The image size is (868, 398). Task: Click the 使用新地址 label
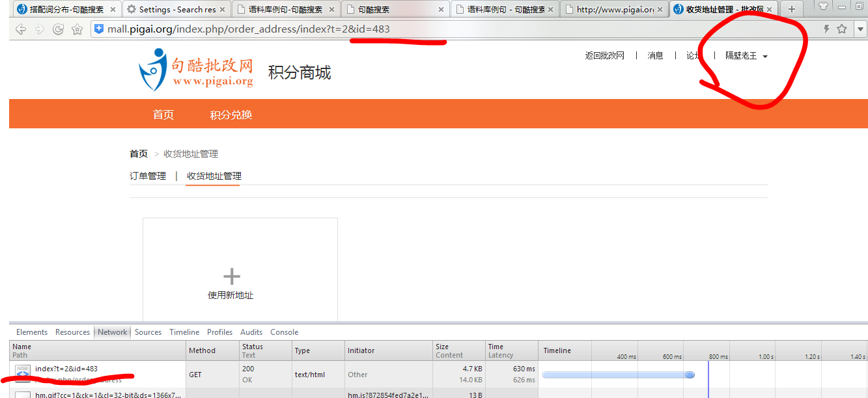click(x=231, y=295)
